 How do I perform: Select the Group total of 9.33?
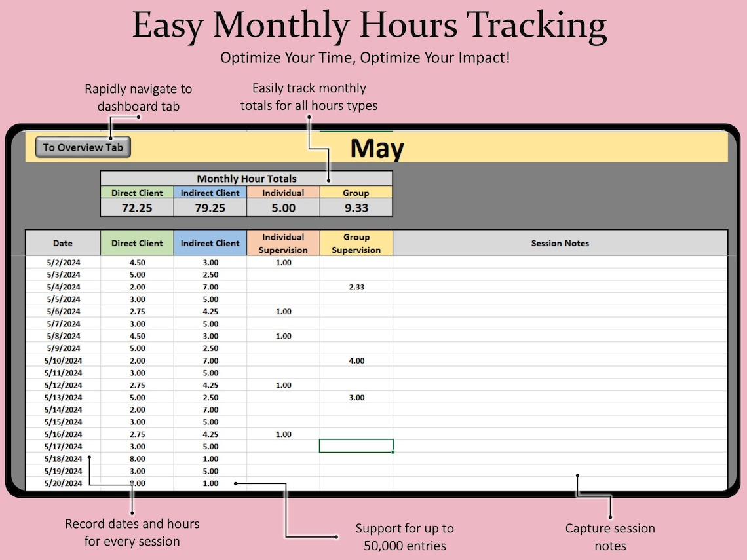tap(356, 207)
